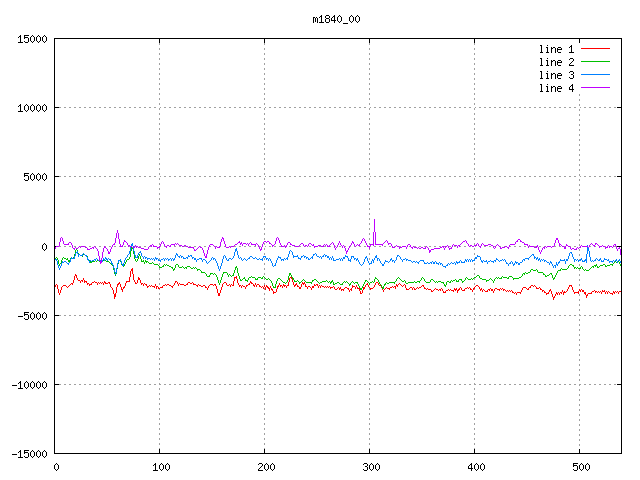Click the chart title m1840_00
Image resolution: width=640 pixels, height=480 pixels.
pyautogui.click(x=336, y=19)
